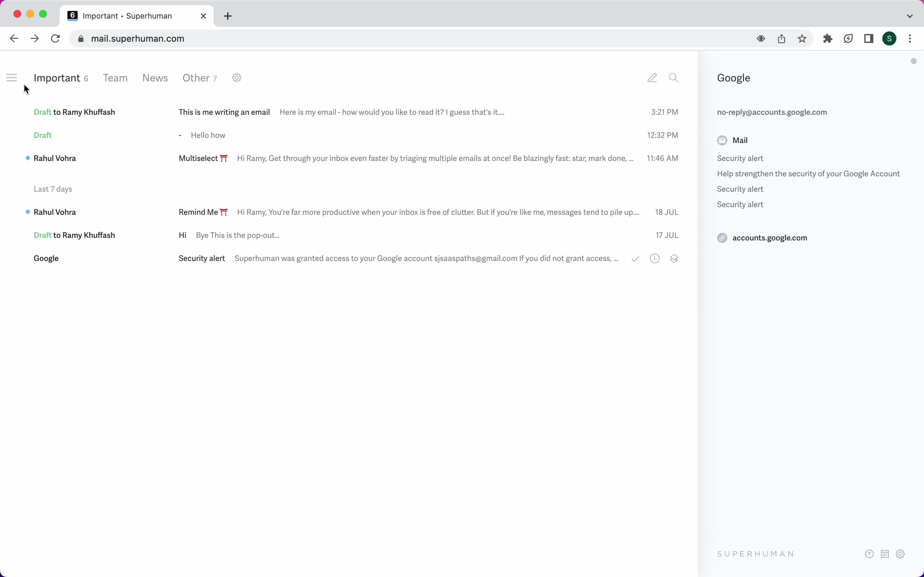
Task: Click the snooze clock icon on Google email
Action: coord(654,258)
